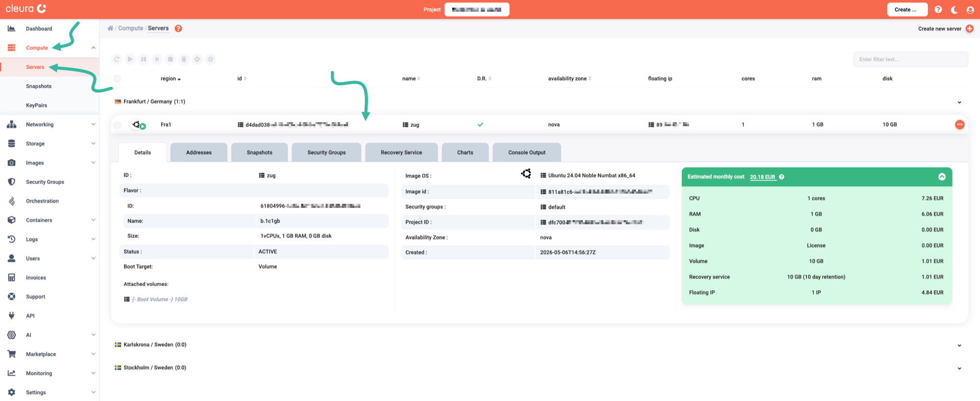Collapse the estimated monthly cost panel
The width and height of the screenshot is (980, 401).
[x=942, y=177]
